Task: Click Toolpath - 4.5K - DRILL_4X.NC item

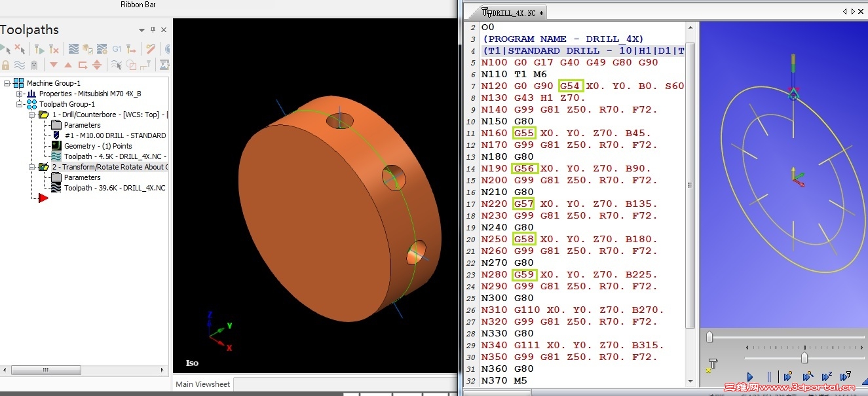Action: tap(115, 156)
